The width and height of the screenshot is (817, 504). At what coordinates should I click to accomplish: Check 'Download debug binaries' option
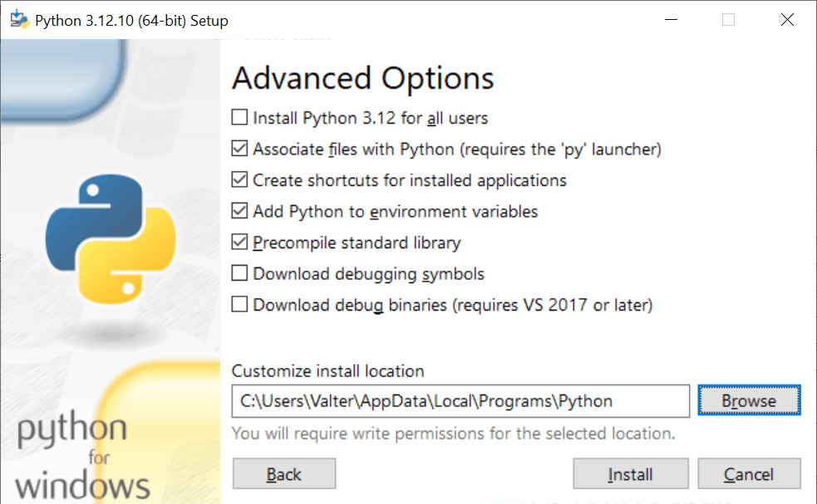[239, 305]
